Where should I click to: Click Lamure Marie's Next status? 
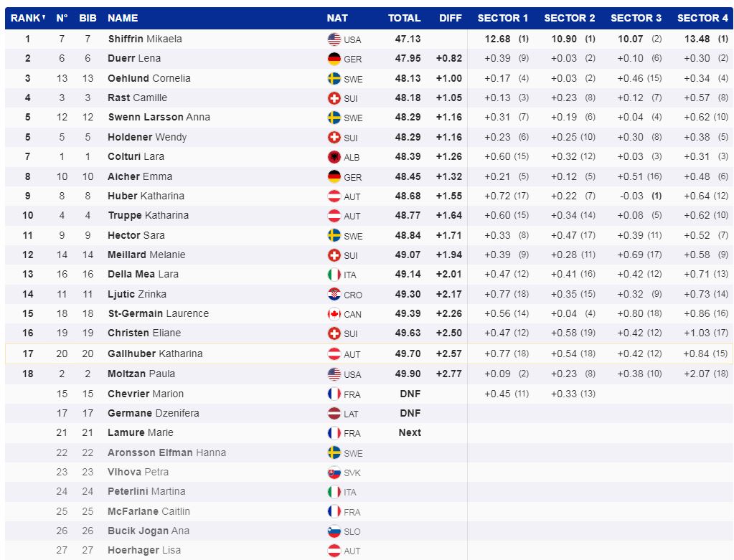tap(410, 432)
